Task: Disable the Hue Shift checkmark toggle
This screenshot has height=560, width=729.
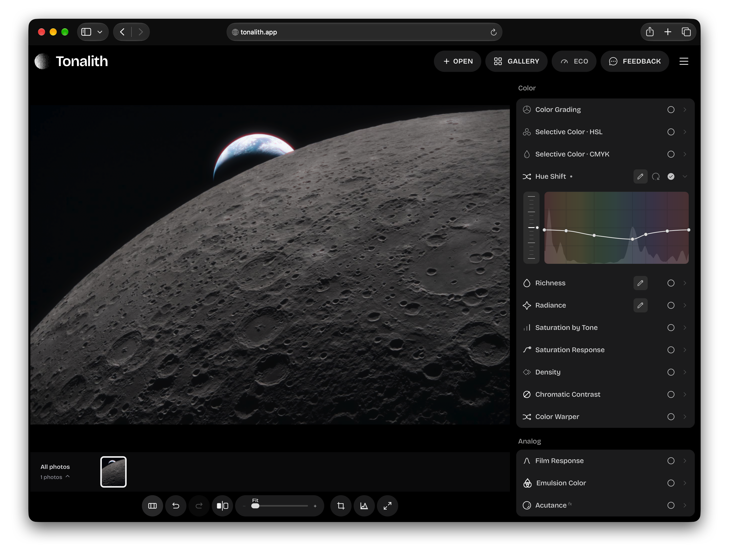Action: (x=671, y=176)
